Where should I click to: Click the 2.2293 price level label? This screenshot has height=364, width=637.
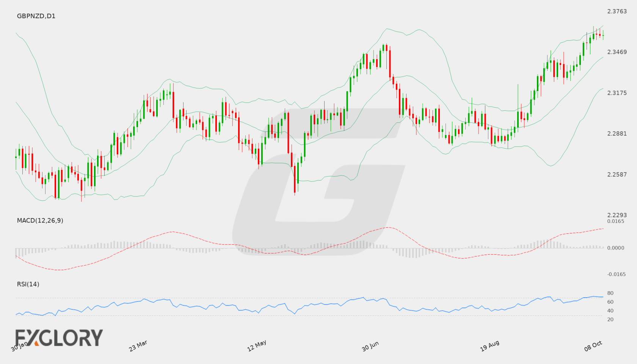[617, 215]
